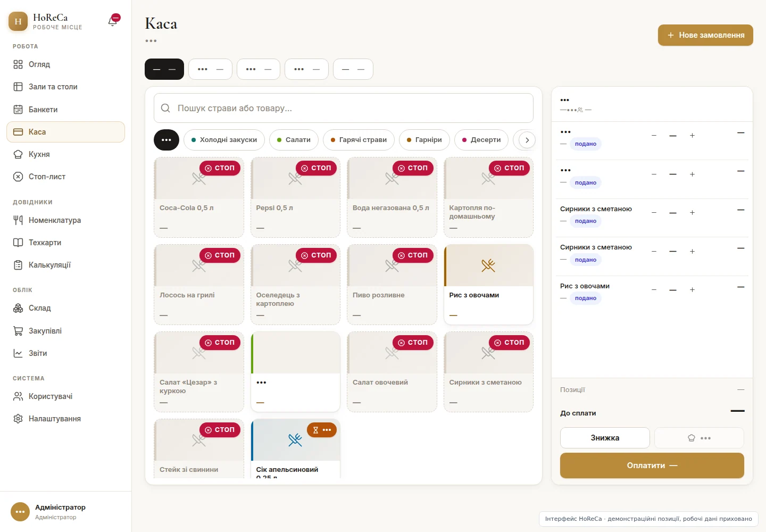
Task: Open Звіти via the chart icon
Action: [18, 353]
